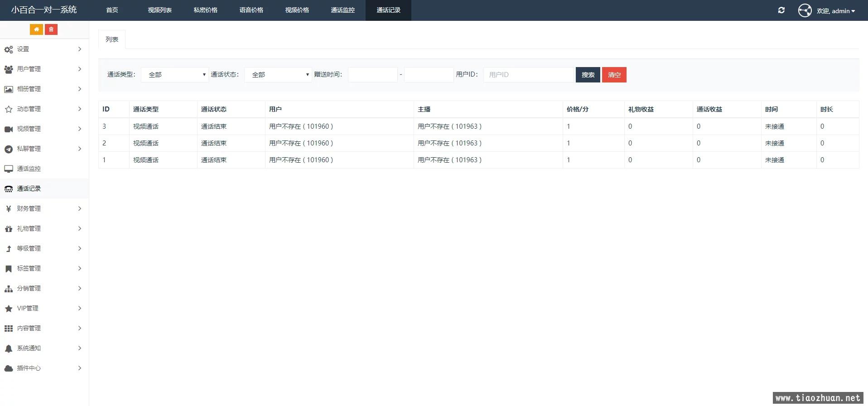Open the 通话类型 dropdown
The image size is (868, 406).
pyautogui.click(x=175, y=75)
